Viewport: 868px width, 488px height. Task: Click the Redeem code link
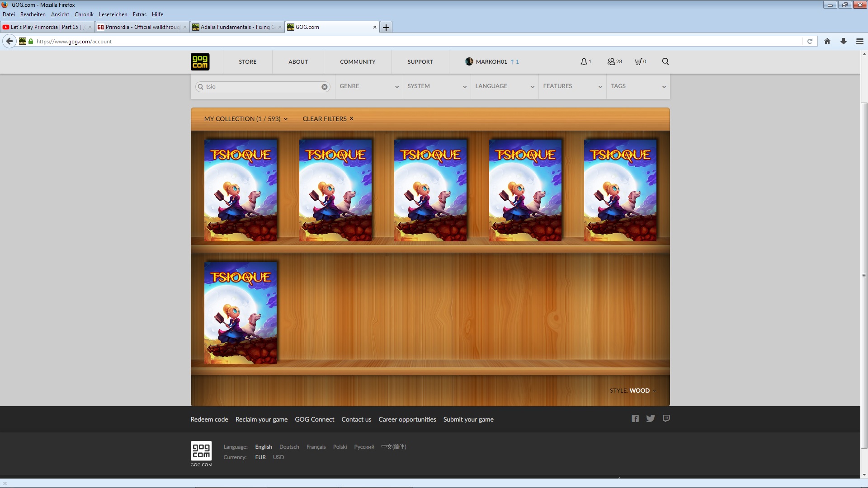[209, 419]
